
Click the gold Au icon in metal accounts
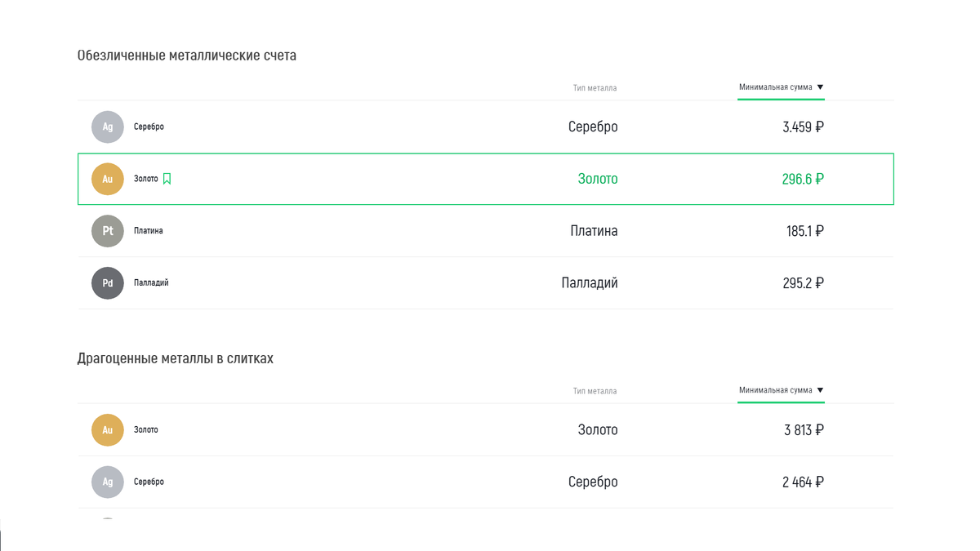[x=108, y=179]
